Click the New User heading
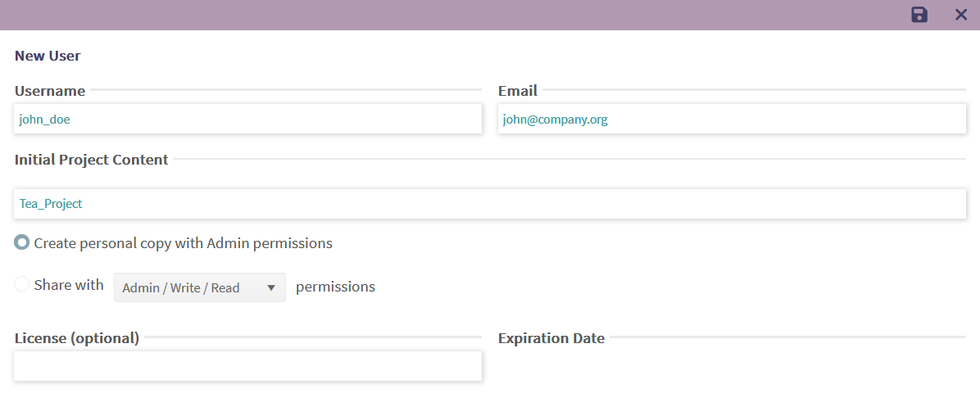 48,56
